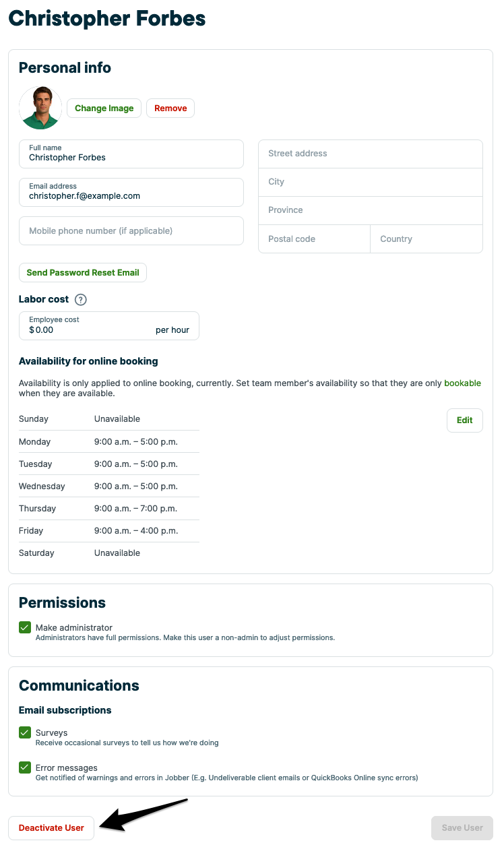This screenshot has width=504, height=849.
Task: Click the Labor cost help icon
Action: point(81,300)
